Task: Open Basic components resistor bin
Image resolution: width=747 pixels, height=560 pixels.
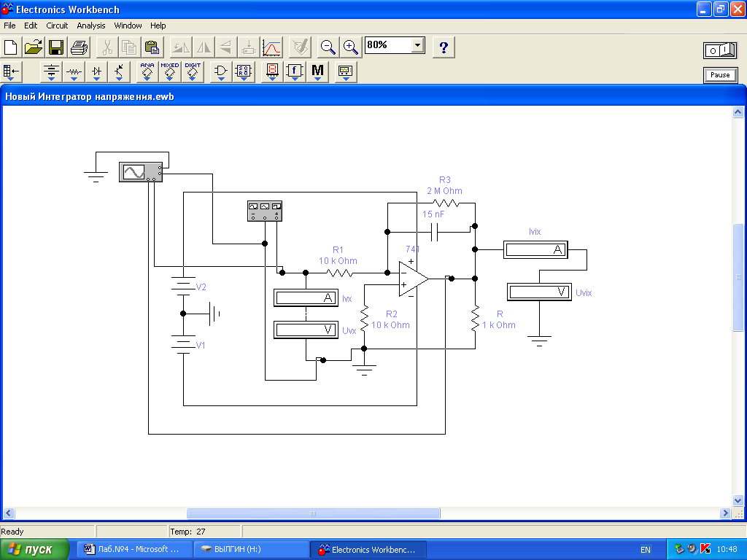Action: pyautogui.click(x=74, y=72)
